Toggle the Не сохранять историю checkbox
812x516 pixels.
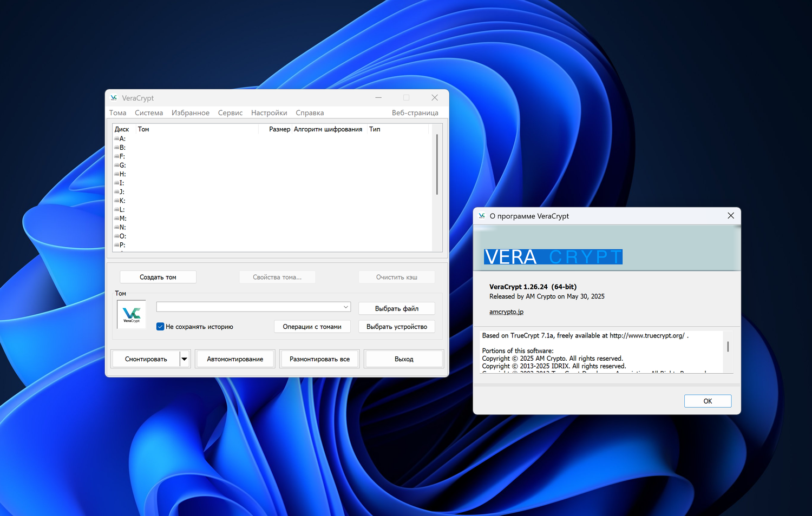(x=160, y=327)
